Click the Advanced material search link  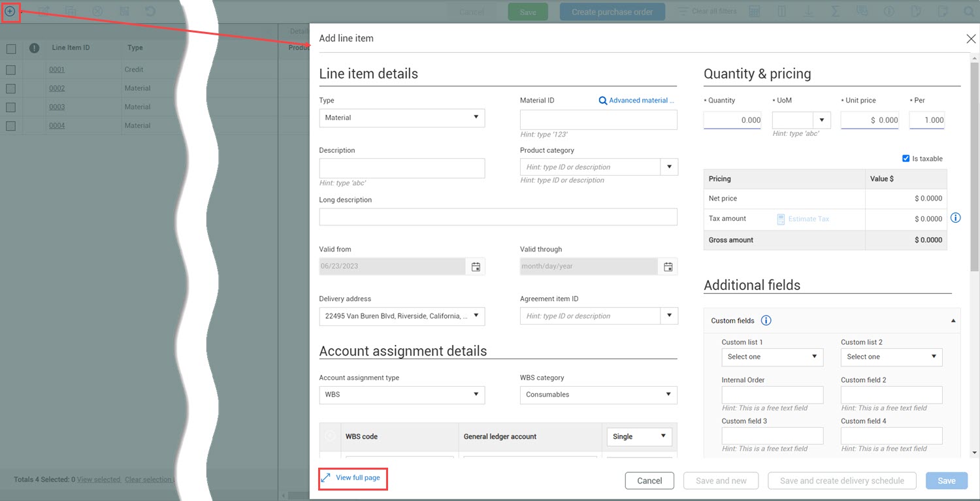click(x=636, y=101)
